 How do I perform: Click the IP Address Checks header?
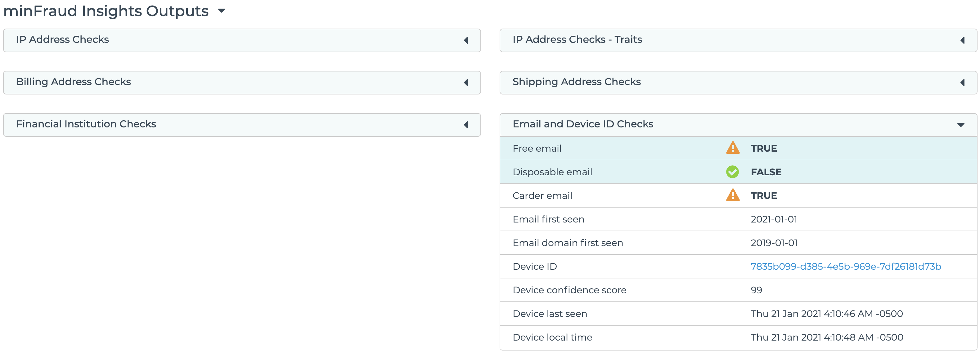(62, 39)
